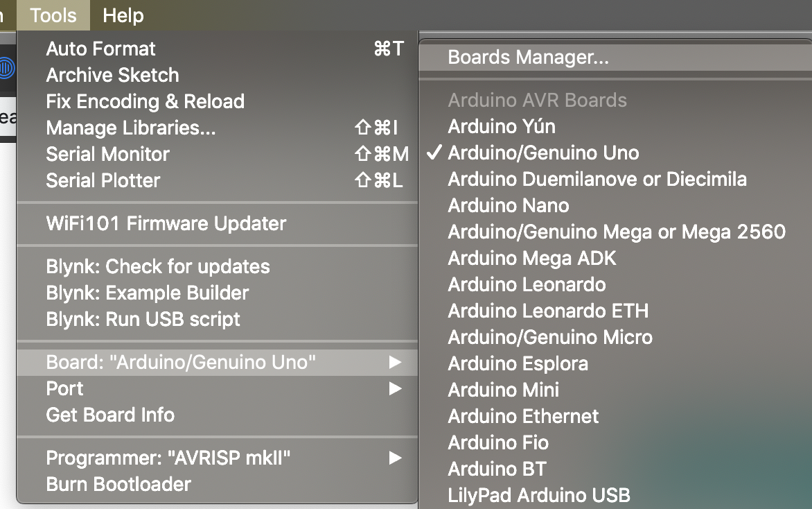
Task: Select Arduino/Genuino Mega or Mega 2560
Action: pyautogui.click(x=615, y=232)
